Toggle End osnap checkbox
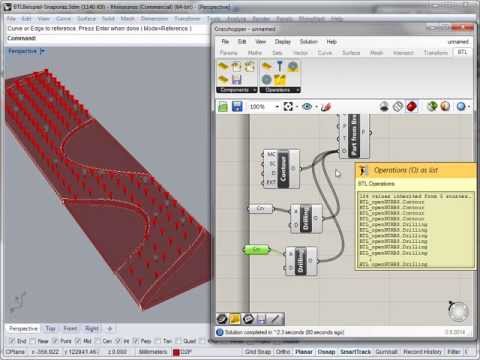 click(12, 341)
